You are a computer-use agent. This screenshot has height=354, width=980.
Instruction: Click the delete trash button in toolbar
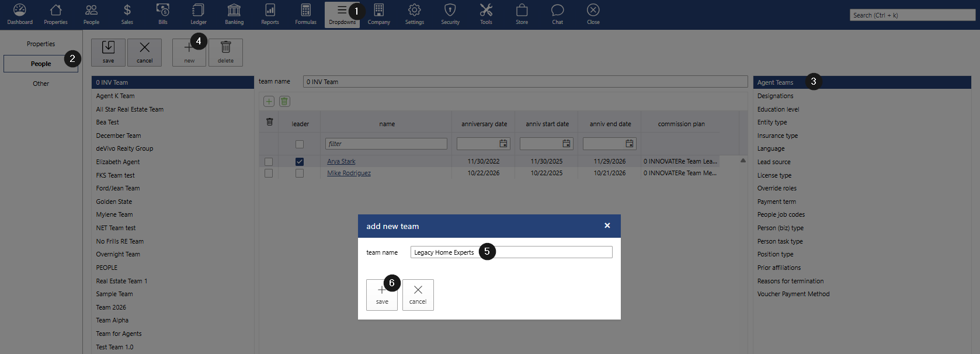(225, 53)
